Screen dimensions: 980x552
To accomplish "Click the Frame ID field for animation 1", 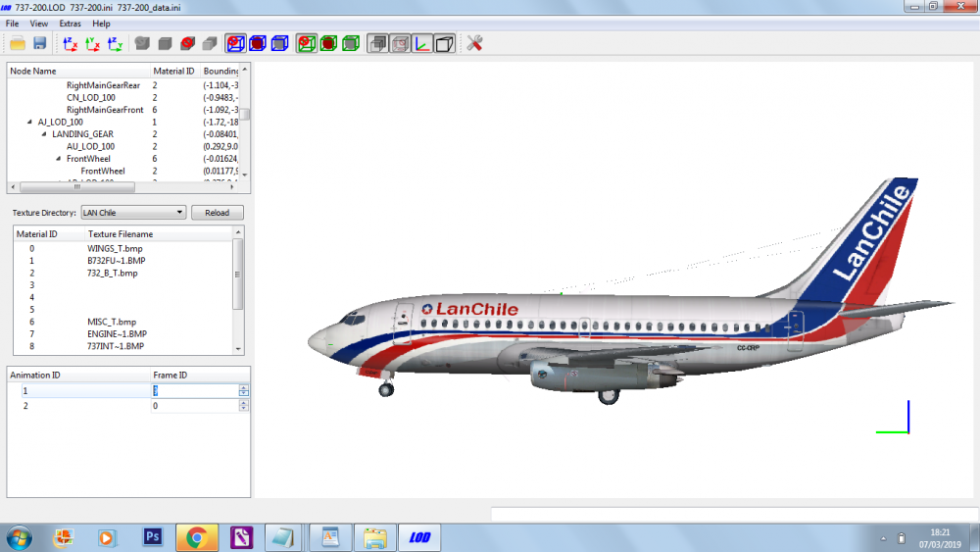I will pos(195,390).
